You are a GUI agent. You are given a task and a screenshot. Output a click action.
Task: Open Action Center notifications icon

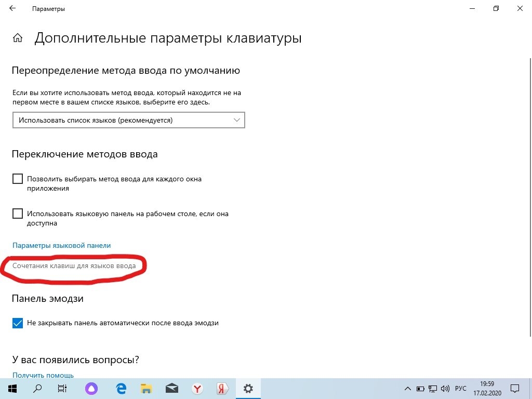point(515,389)
